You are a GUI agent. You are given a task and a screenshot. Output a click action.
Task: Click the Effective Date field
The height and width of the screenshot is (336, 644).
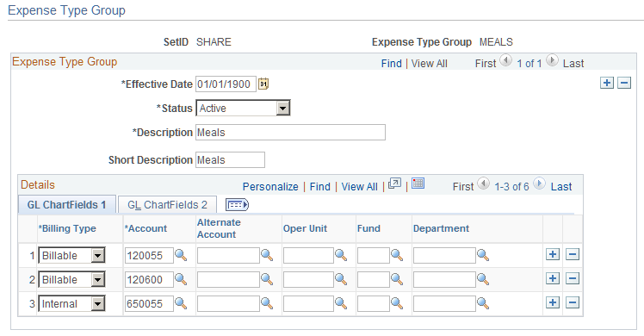click(226, 84)
